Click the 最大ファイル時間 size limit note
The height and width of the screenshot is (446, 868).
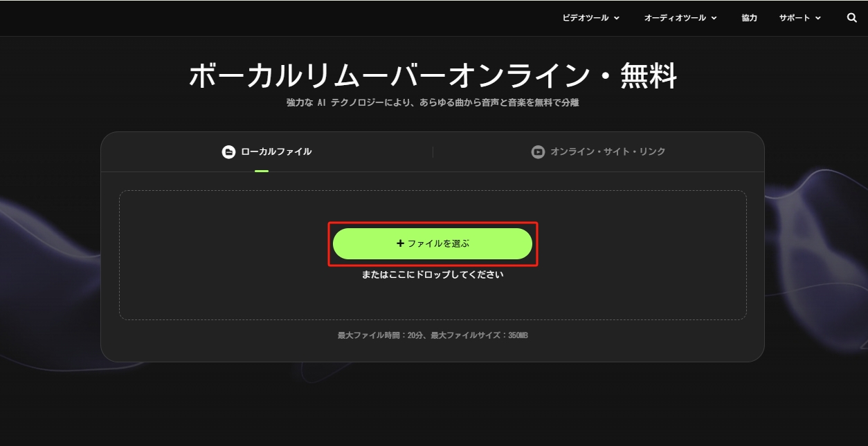(x=433, y=334)
